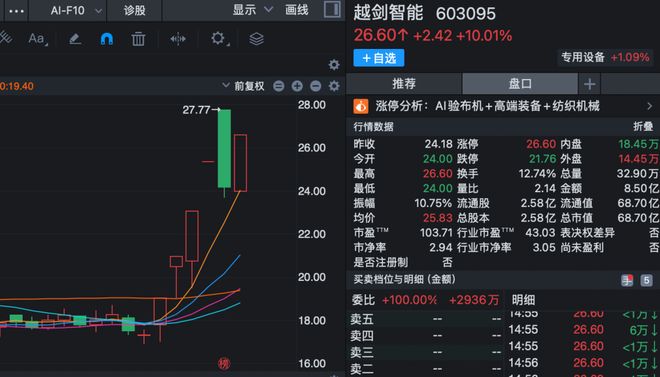Screen dimensions: 660x377
Task: Select the 14:56 trade detail row
Action: [x=583, y=363]
